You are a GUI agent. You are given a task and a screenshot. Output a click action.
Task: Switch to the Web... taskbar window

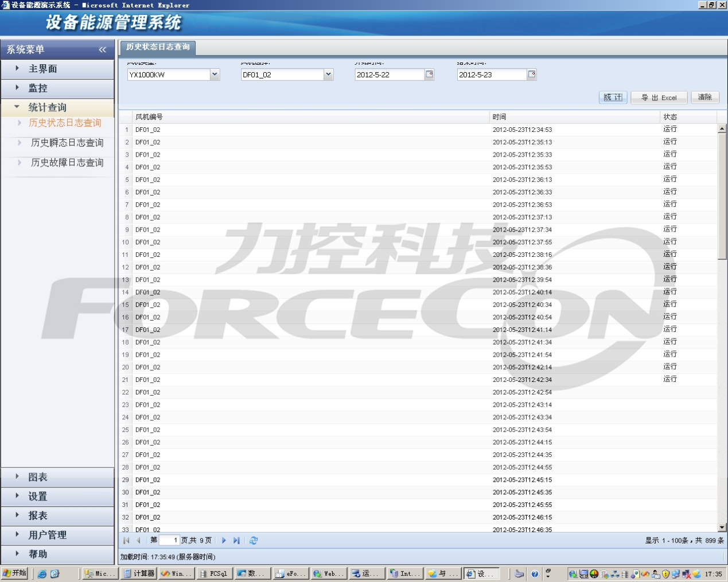[328, 573]
